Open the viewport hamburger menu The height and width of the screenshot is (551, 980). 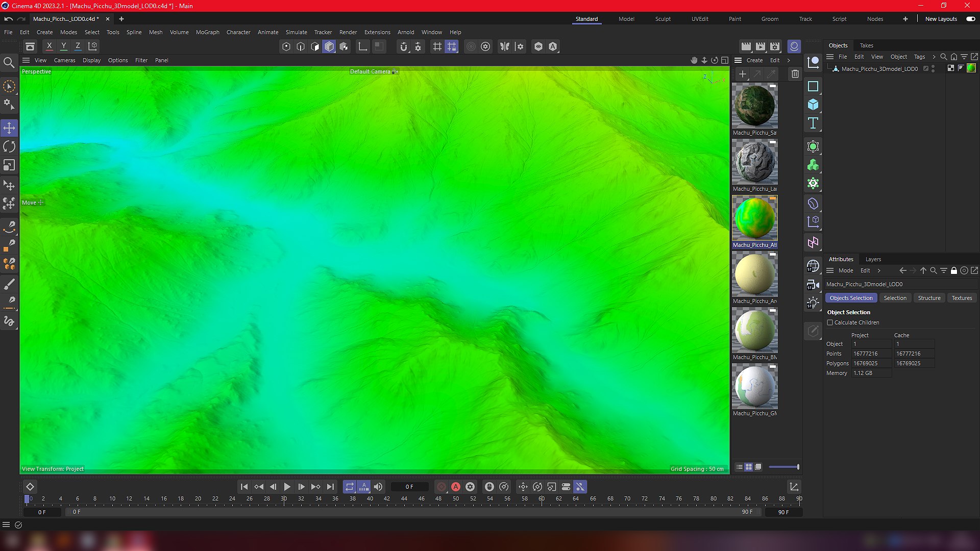pyautogui.click(x=26, y=60)
